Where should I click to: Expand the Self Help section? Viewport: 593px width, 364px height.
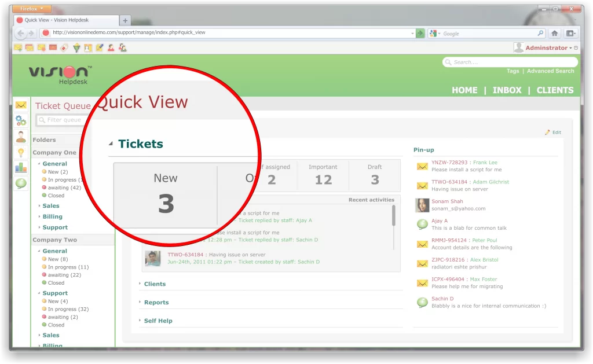pyautogui.click(x=158, y=321)
